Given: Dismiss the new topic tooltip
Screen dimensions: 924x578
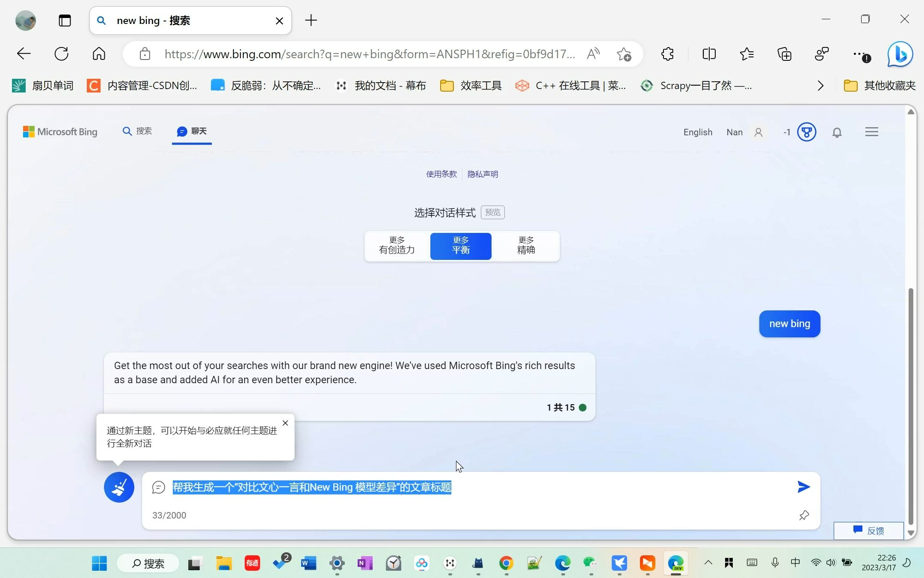Looking at the screenshot, I should tap(285, 423).
